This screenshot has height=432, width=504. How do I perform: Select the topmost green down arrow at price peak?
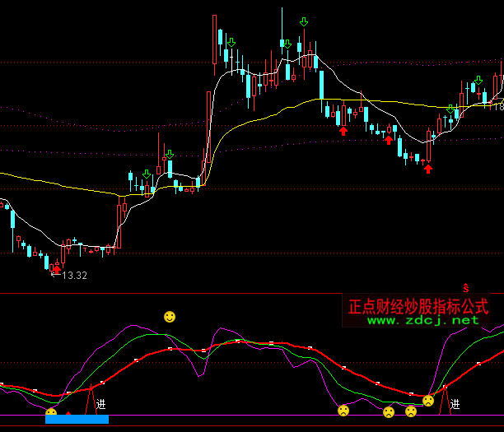coord(304,21)
